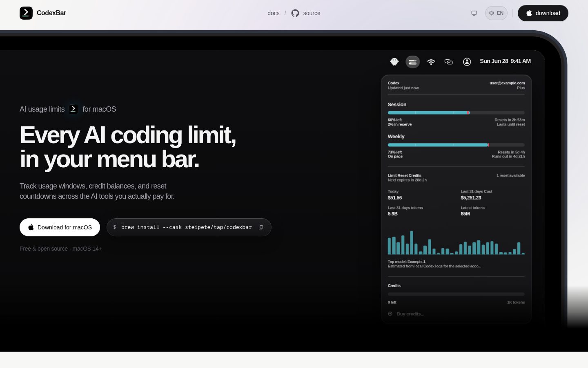Open the CodexBar brand name link
Viewport: 588px width, 368px height.
pyautogui.click(x=51, y=13)
